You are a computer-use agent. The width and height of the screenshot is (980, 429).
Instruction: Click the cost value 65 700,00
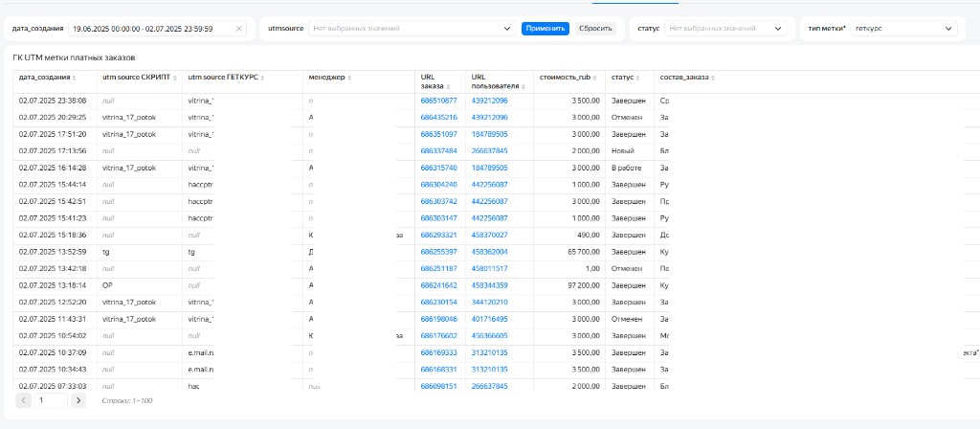[583, 252]
